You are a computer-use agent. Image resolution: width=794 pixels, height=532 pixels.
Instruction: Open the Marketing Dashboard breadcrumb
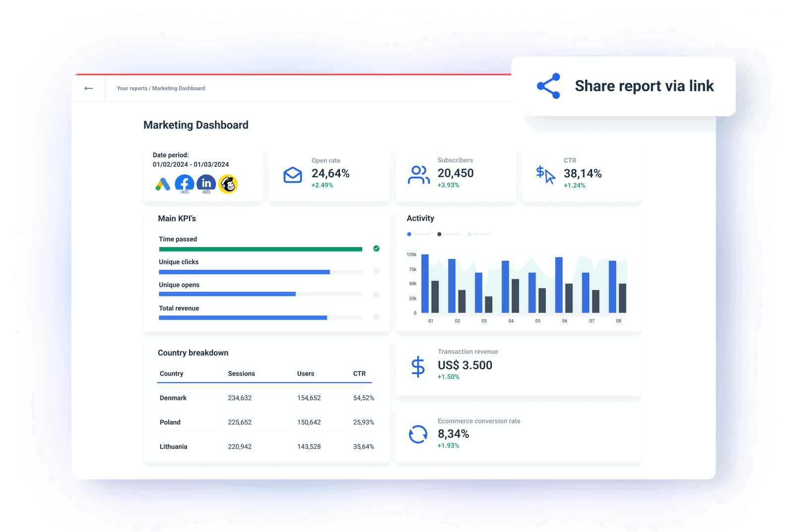click(x=179, y=88)
